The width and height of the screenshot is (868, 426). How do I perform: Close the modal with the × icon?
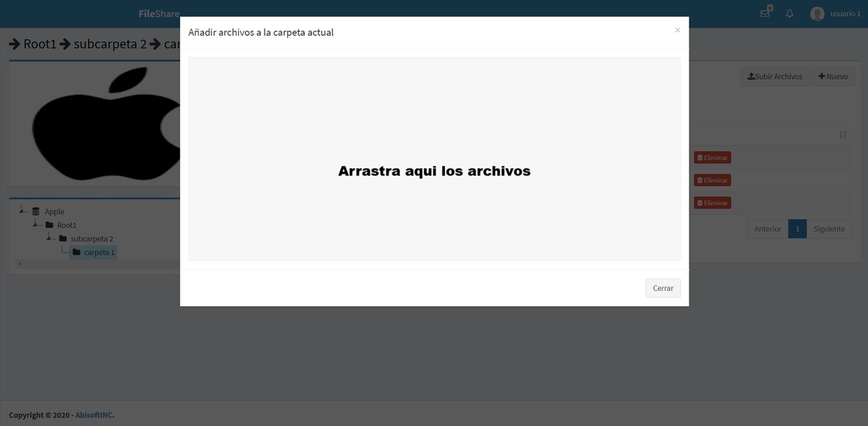pos(677,30)
